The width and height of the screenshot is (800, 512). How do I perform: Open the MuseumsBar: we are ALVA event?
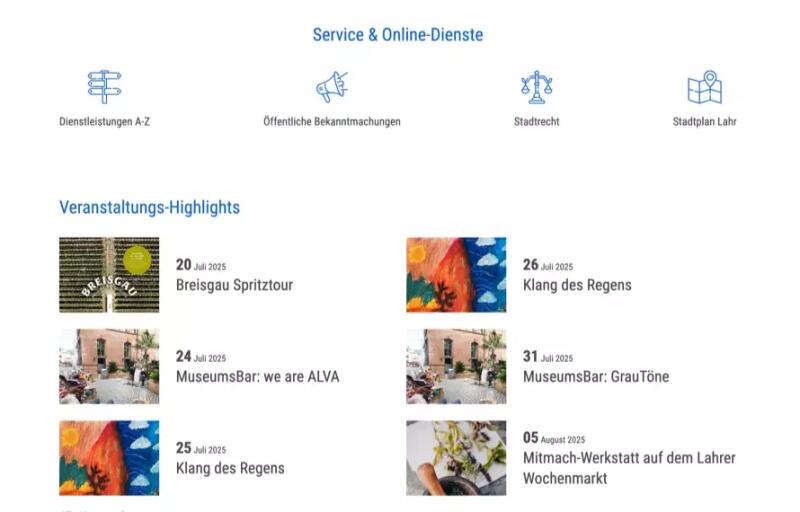click(258, 377)
